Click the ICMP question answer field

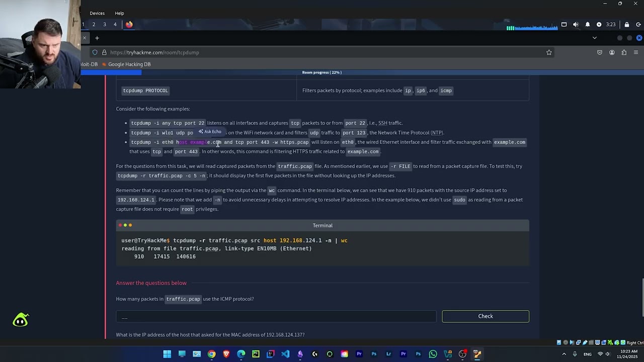tap(276, 316)
